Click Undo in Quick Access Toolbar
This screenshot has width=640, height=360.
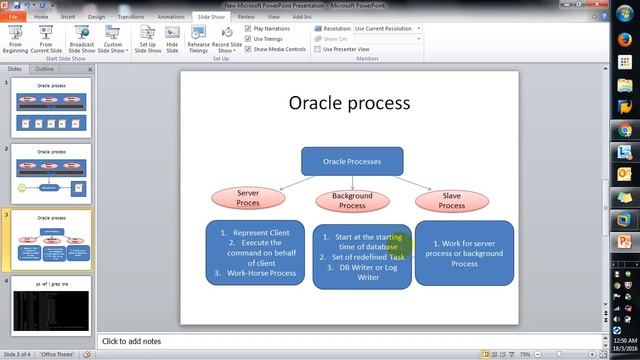point(27,5)
